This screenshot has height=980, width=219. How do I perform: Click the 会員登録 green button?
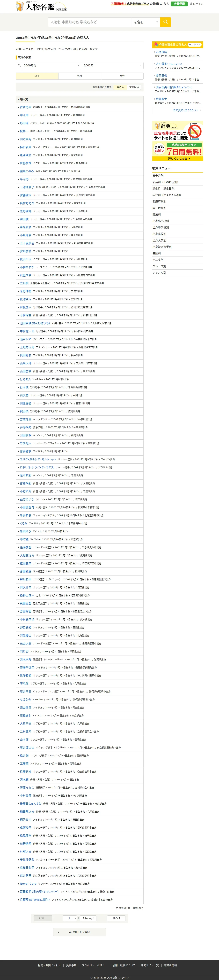pos(179,4)
